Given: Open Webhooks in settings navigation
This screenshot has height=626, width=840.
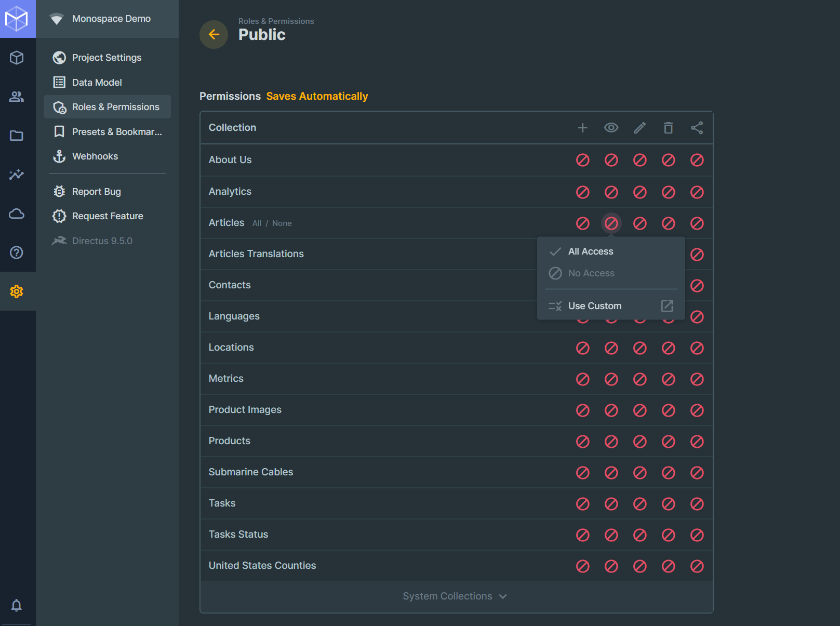Looking at the screenshot, I should [x=95, y=156].
